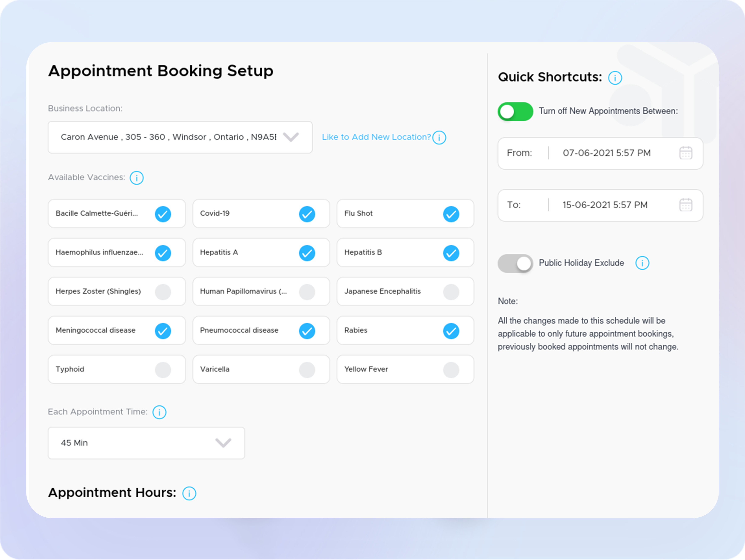Check the Typhoid vaccine option
Viewport: 745px width, 560px height.
click(163, 370)
